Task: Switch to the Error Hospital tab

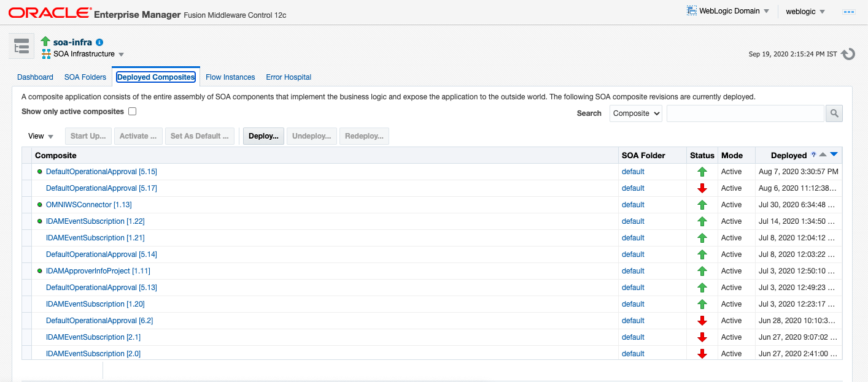Action: [x=288, y=77]
